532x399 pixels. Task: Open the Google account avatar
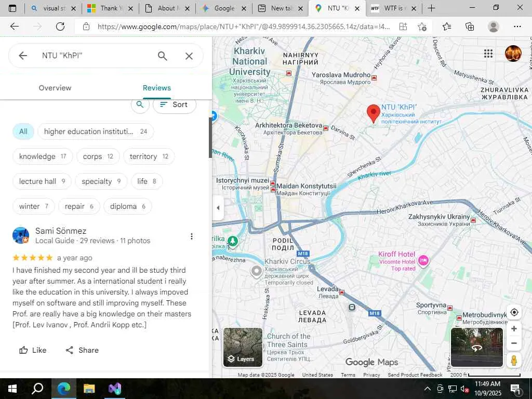click(513, 54)
